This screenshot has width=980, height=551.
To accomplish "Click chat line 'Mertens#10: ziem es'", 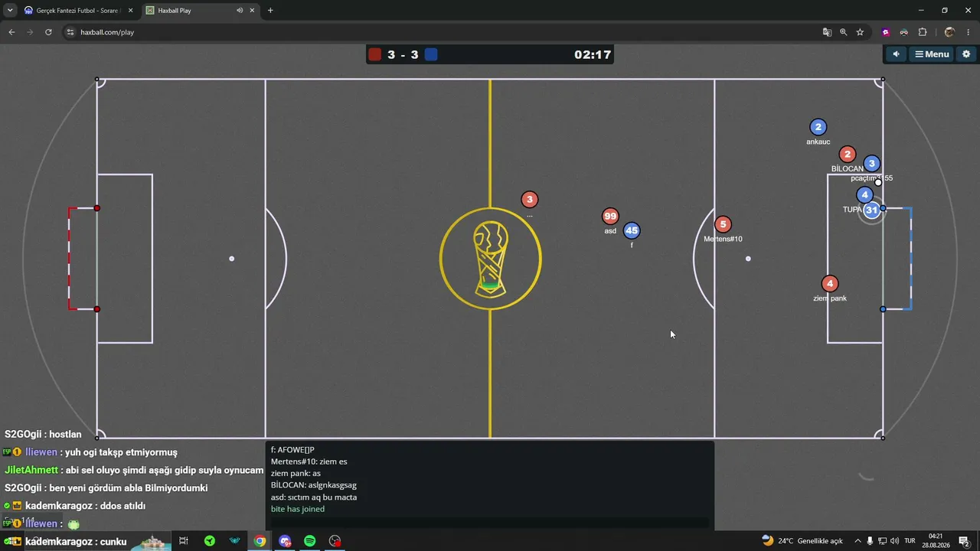I will coord(309,461).
